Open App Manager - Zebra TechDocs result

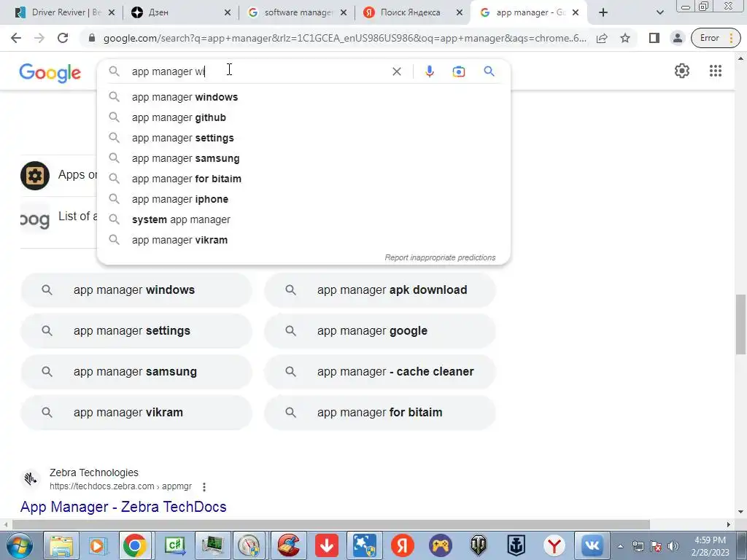tap(123, 507)
